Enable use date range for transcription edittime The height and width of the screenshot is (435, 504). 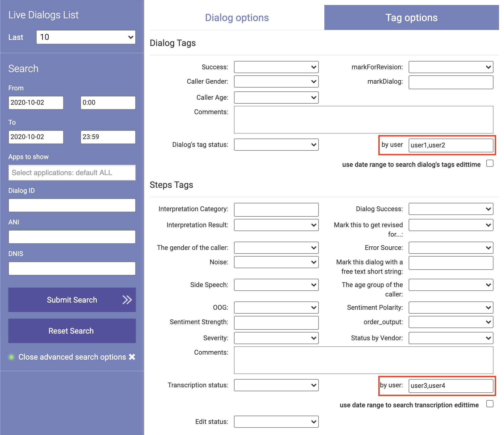(490, 405)
